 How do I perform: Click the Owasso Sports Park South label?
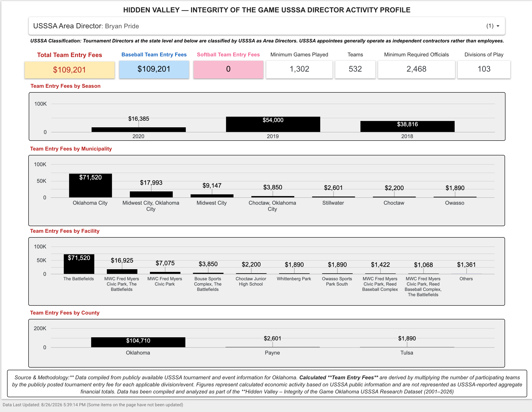[337, 282]
